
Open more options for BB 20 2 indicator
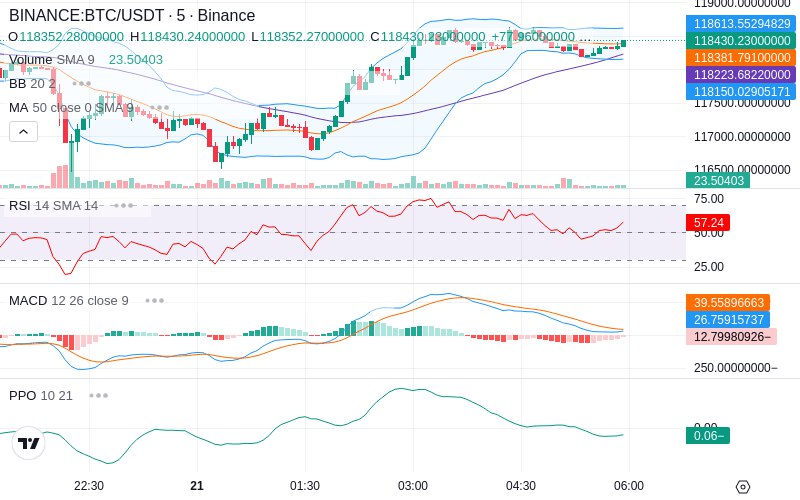[82, 84]
